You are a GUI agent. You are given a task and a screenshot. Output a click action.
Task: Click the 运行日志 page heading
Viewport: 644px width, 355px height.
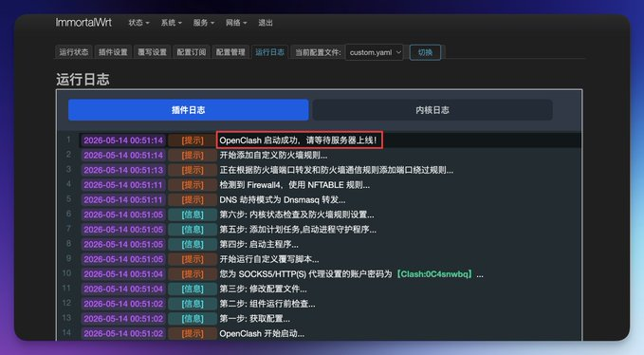[83, 80]
